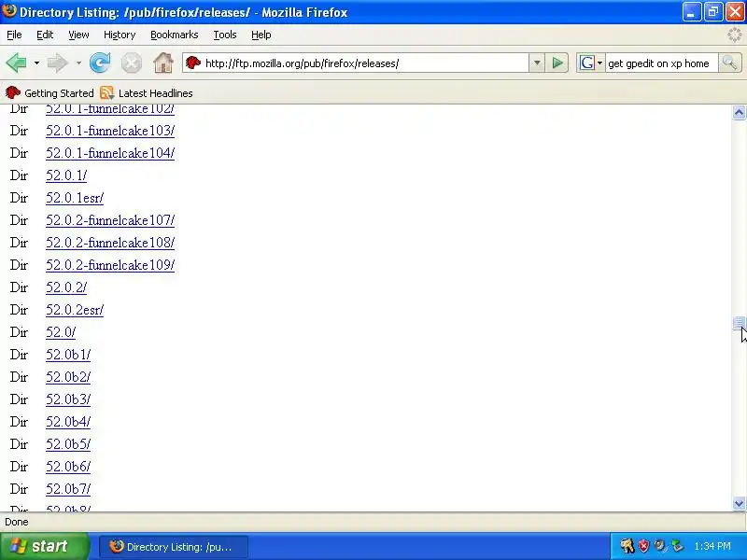Click the 1:34 PM system clock
This screenshot has width=747, height=560.
[712, 546]
